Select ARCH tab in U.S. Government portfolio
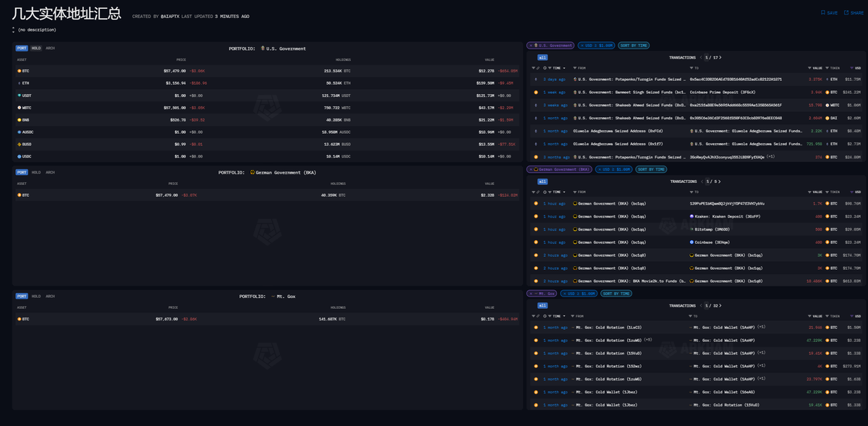The height and width of the screenshot is (426, 868). coord(50,48)
